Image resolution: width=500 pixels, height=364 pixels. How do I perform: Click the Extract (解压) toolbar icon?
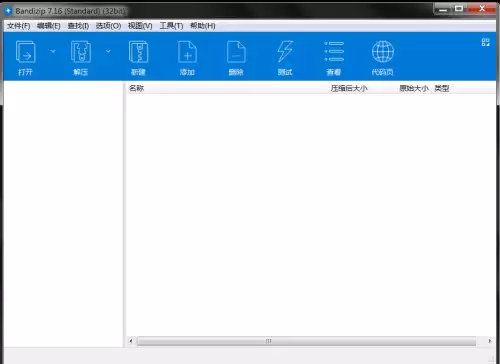[81, 52]
